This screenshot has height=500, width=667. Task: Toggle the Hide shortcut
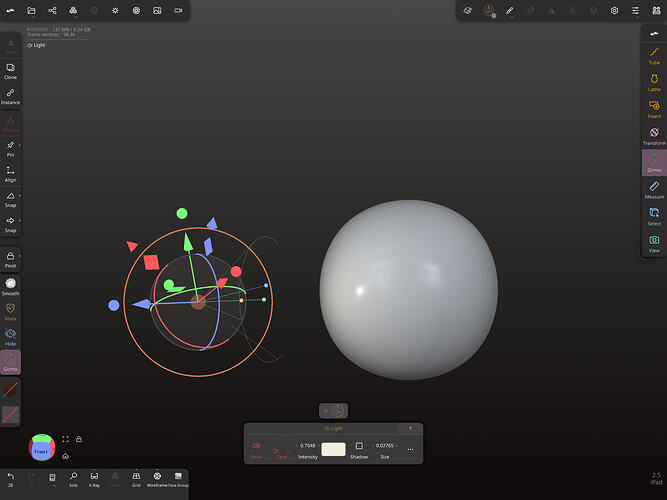tap(11, 337)
